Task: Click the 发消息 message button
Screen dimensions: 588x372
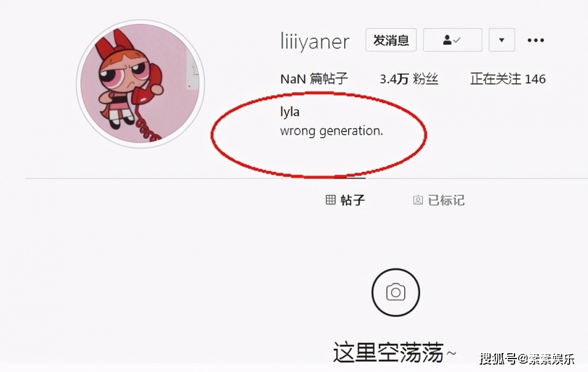Action: [x=391, y=40]
